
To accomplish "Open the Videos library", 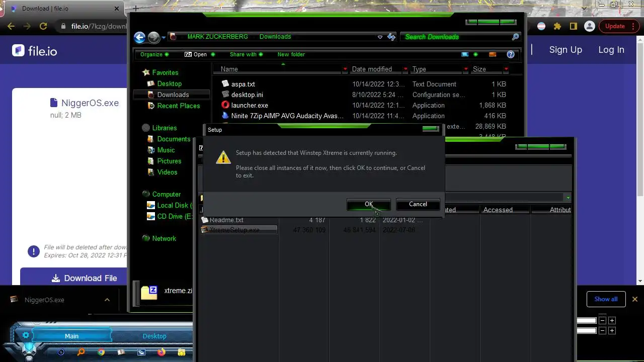I will 167,172.
